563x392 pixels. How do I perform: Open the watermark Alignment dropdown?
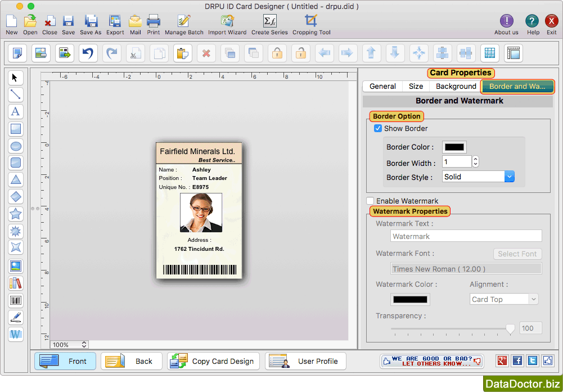pos(504,299)
